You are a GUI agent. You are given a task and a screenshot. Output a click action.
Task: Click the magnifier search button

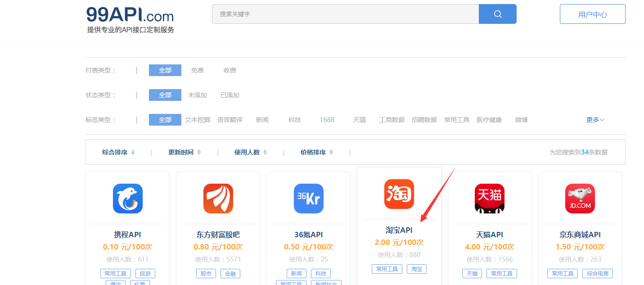point(498,14)
